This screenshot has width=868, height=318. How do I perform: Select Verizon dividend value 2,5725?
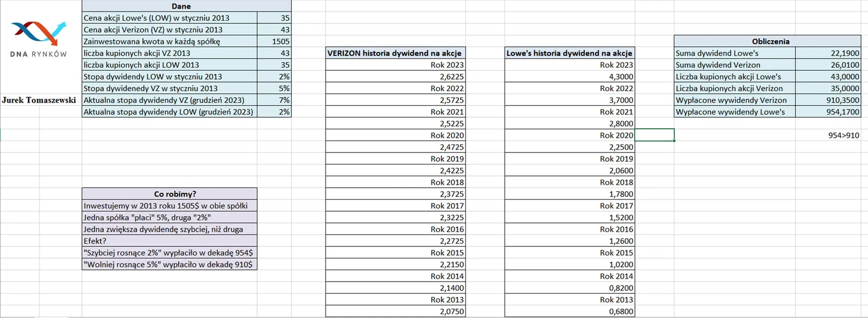coord(395,100)
